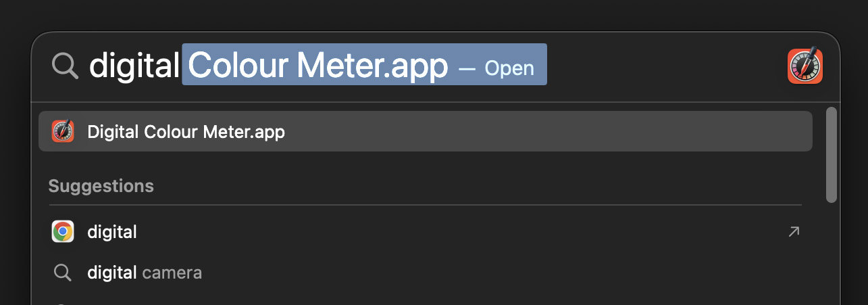
Task: Click the scrollbar track below the thumb
Action: pos(832,254)
